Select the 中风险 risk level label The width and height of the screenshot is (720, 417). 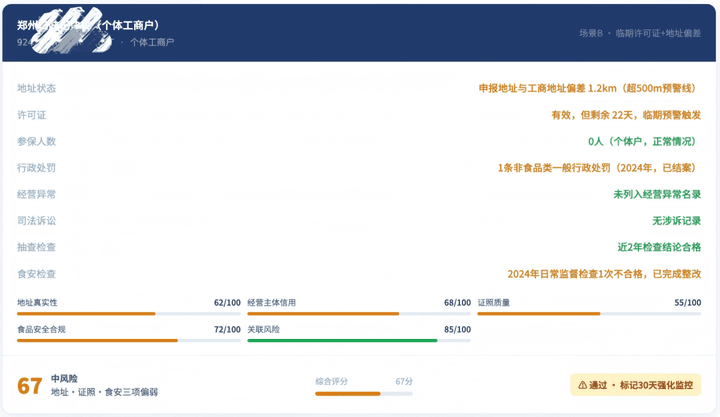pos(64,378)
